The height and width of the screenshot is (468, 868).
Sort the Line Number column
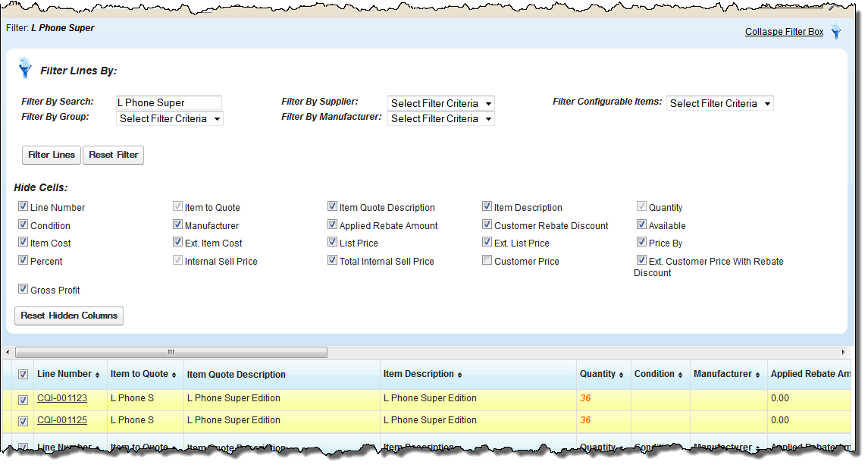(96, 374)
